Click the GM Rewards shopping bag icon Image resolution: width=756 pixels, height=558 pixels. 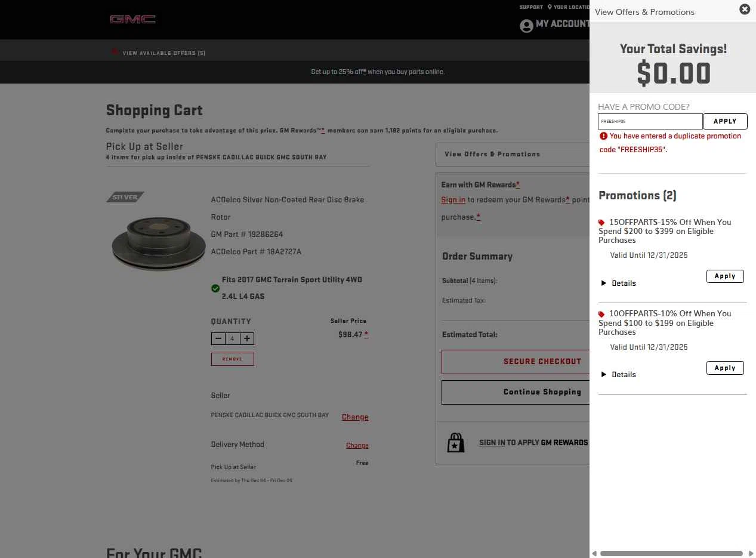(x=456, y=442)
